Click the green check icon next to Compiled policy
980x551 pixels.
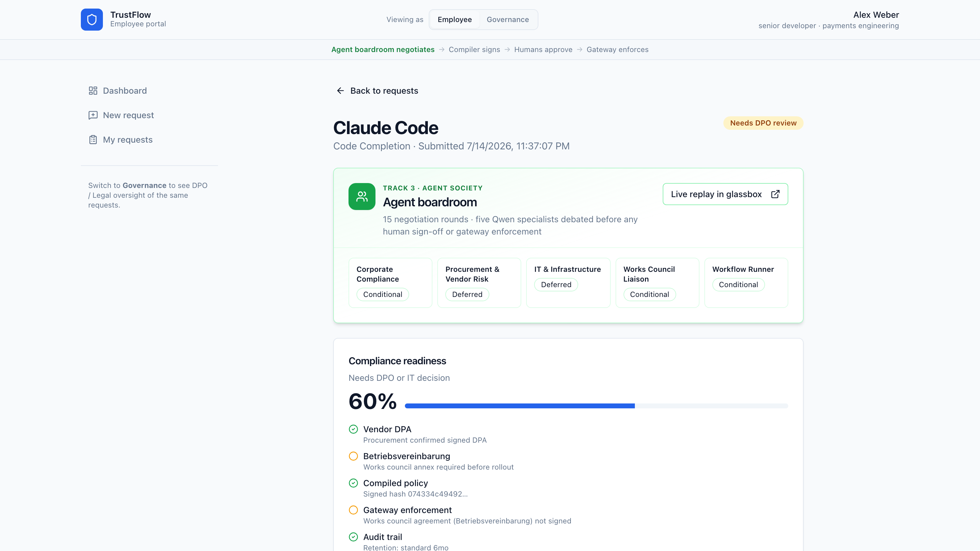pos(353,483)
